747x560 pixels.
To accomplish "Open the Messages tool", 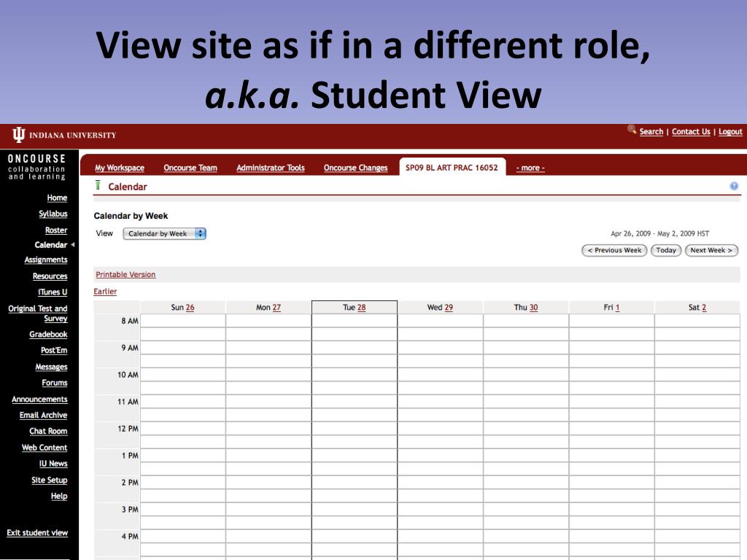I will (51, 367).
